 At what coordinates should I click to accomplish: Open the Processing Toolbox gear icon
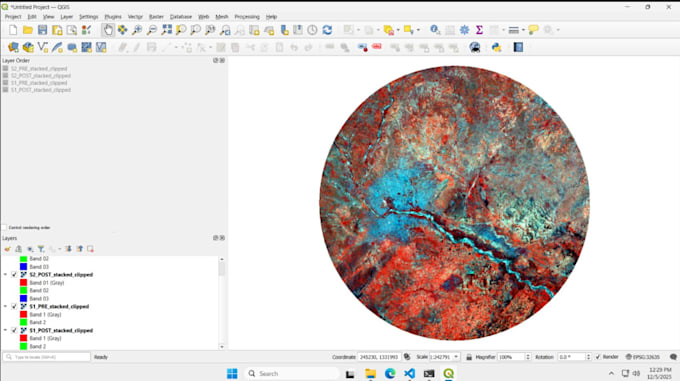point(464,30)
